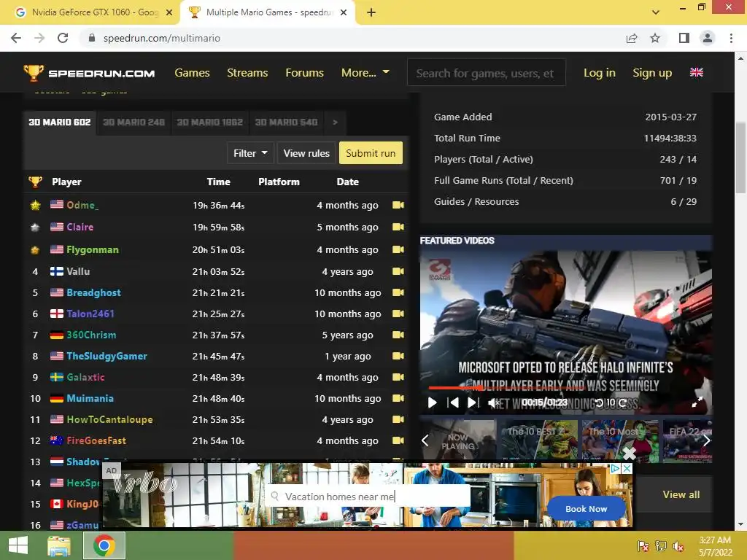Open Chrome three-dot menu

click(x=731, y=38)
